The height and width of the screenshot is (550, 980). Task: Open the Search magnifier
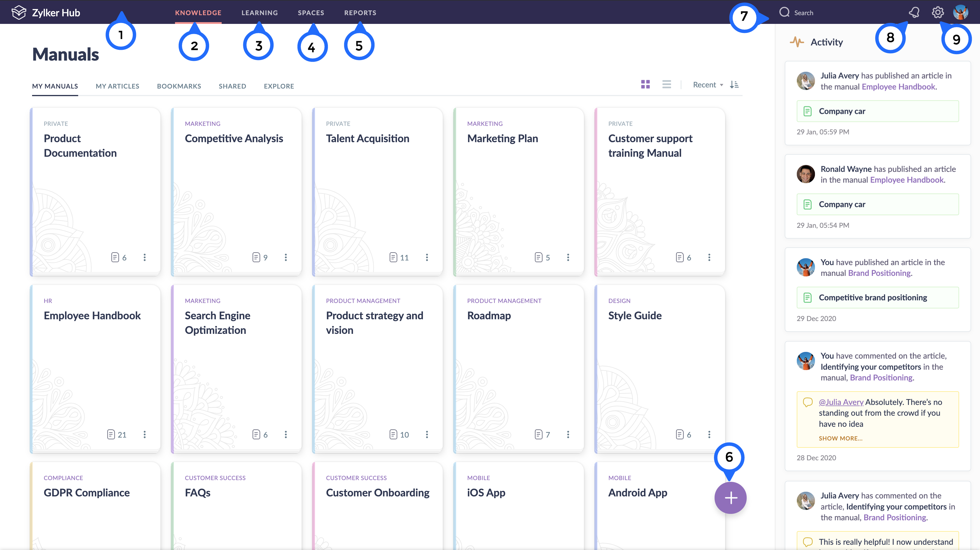pyautogui.click(x=785, y=12)
